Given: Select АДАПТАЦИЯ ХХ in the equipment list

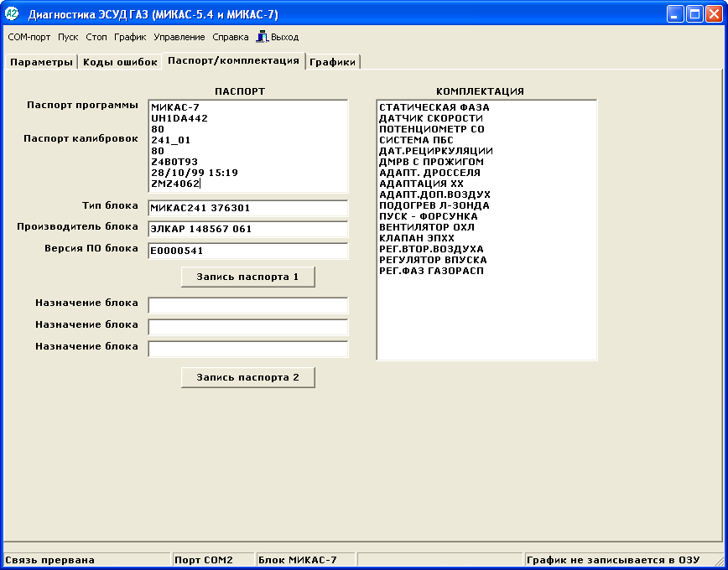Looking at the screenshot, I should [x=421, y=184].
